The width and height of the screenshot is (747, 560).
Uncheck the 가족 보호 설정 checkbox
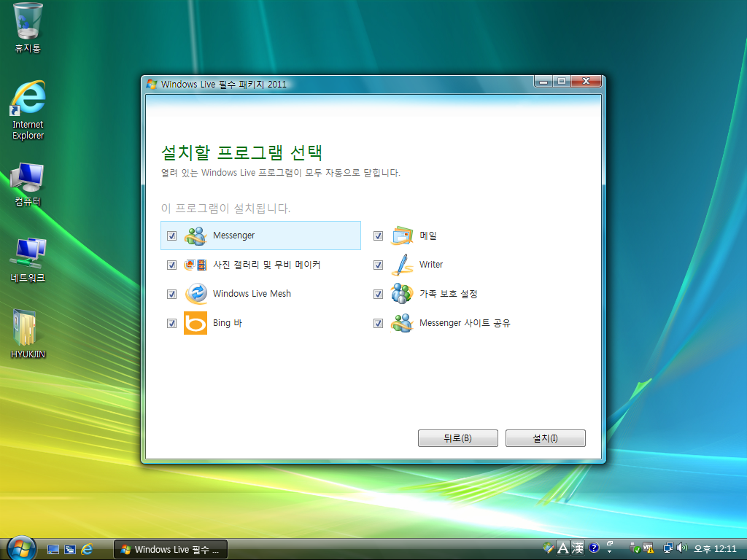pyautogui.click(x=379, y=295)
